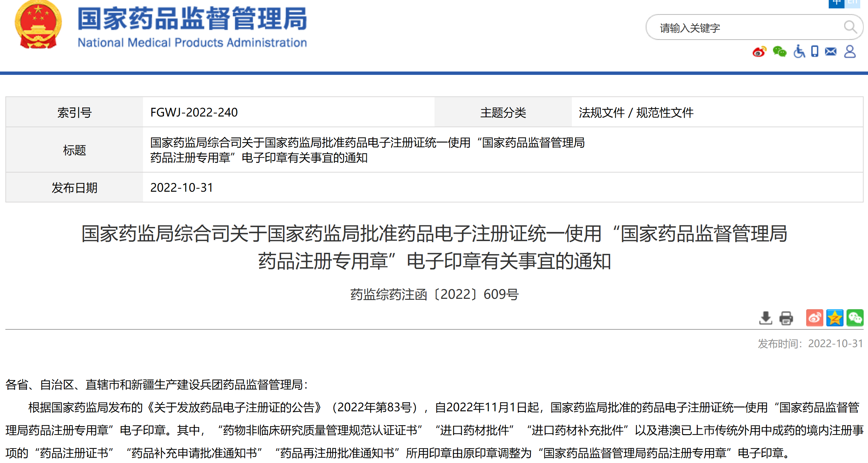Download the article via download icon
This screenshot has width=868, height=463.
766,318
